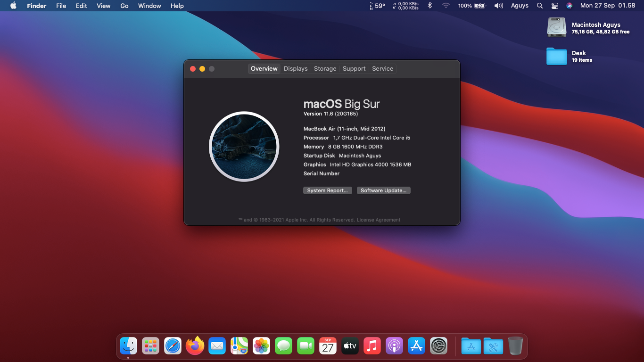
Task: Open the Utilities folder stack in Dock
Action: 493,346
